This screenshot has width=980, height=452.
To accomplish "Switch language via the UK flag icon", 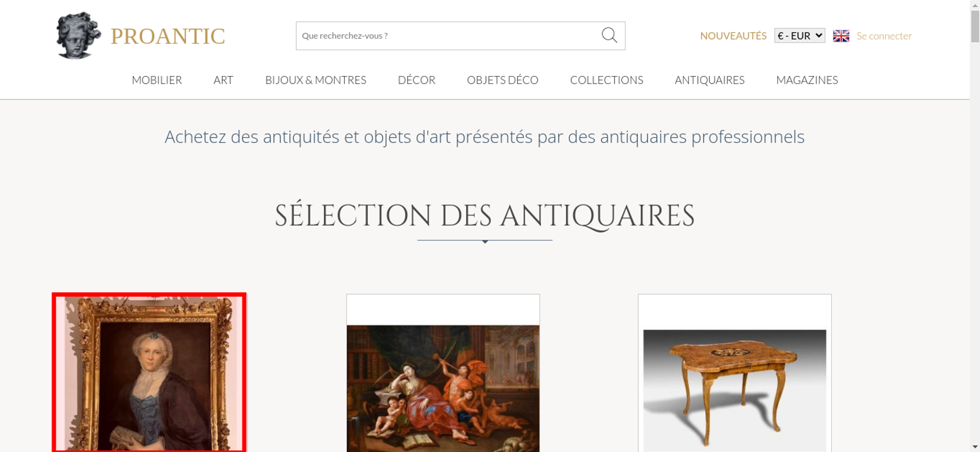I will coord(841,36).
